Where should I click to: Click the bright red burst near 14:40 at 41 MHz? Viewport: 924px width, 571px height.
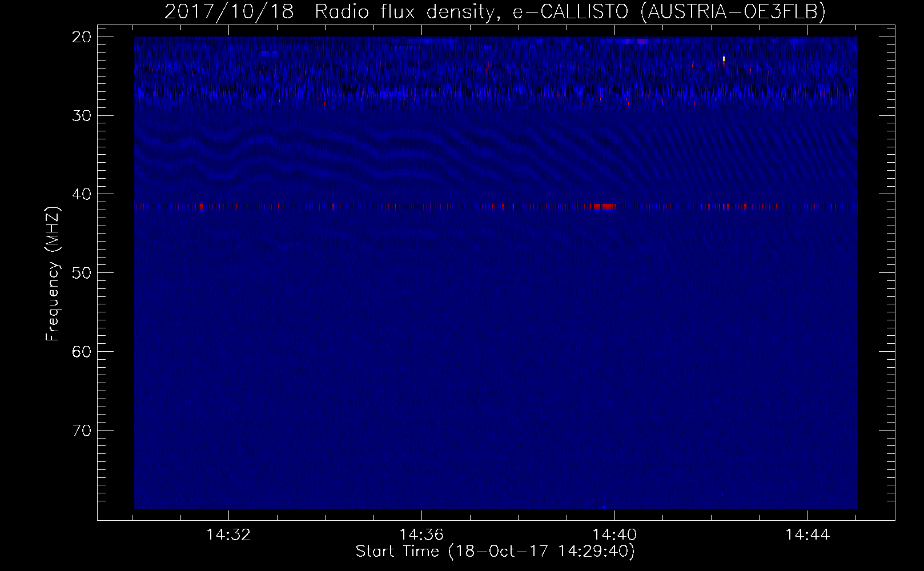pos(604,206)
